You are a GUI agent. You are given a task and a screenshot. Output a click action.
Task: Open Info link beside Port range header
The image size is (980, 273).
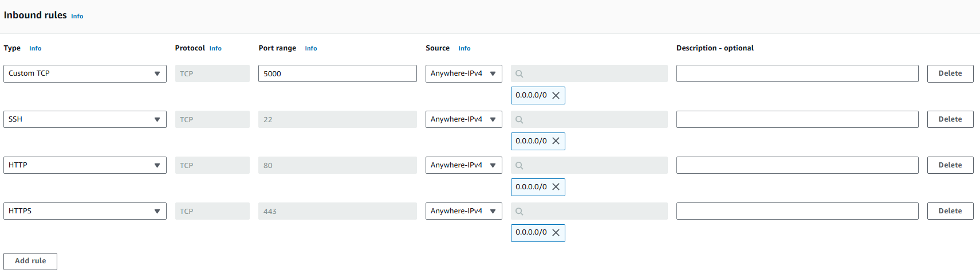click(x=311, y=49)
